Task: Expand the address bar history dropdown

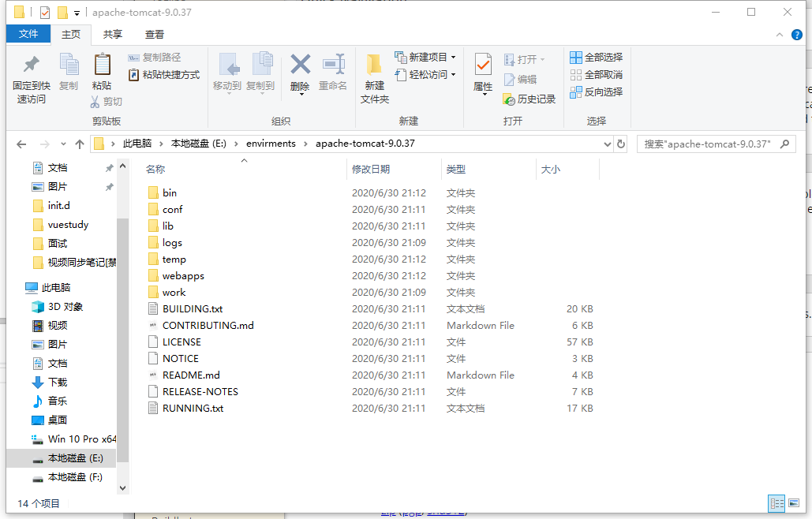Action: point(608,144)
